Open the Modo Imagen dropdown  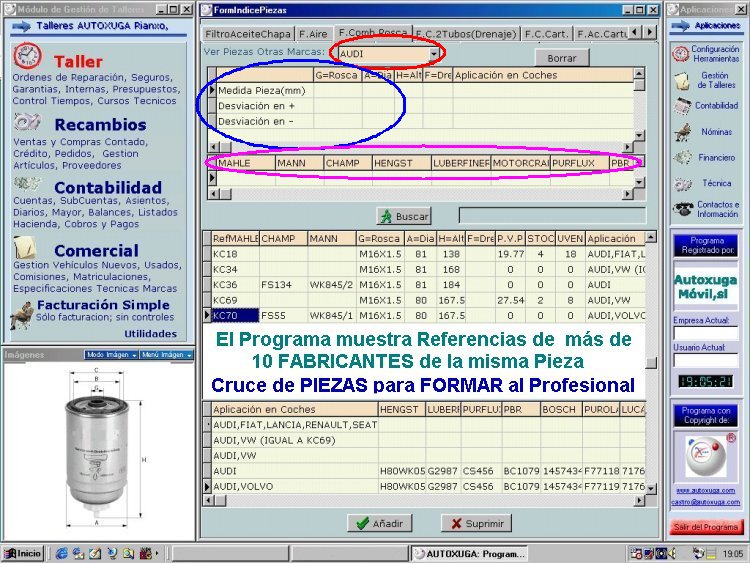[111, 354]
